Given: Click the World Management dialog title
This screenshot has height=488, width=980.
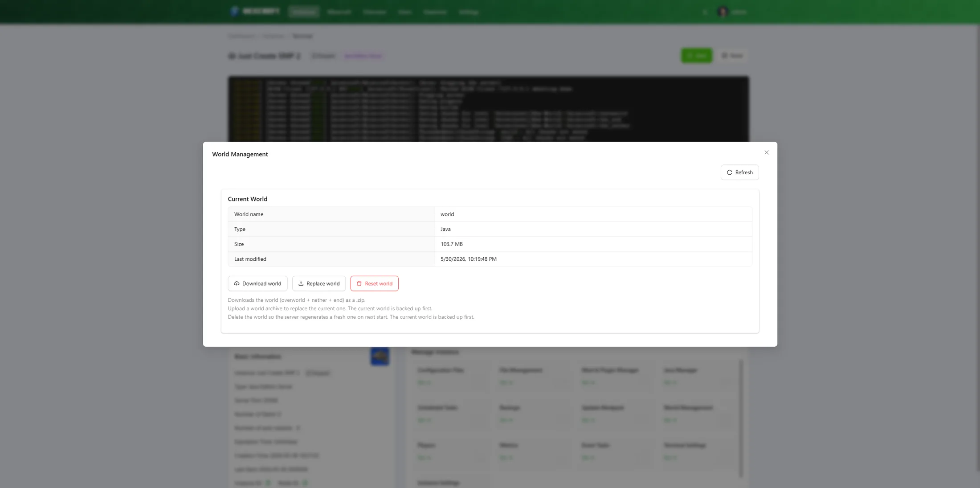Looking at the screenshot, I should pyautogui.click(x=240, y=154).
